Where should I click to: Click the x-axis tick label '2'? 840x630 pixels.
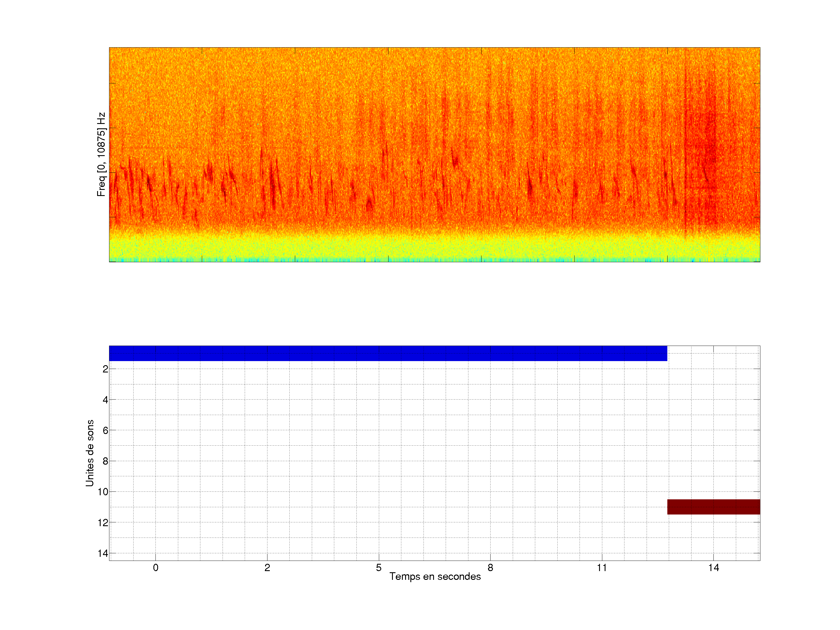(x=267, y=568)
